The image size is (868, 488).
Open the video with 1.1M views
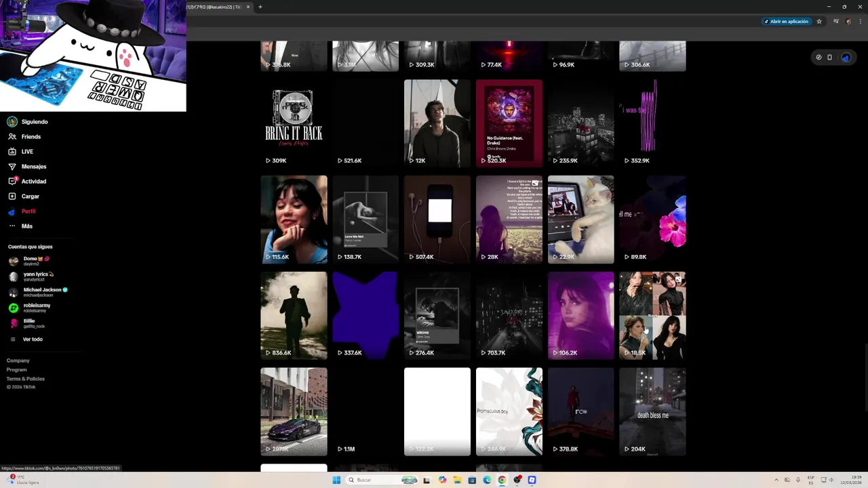366,412
